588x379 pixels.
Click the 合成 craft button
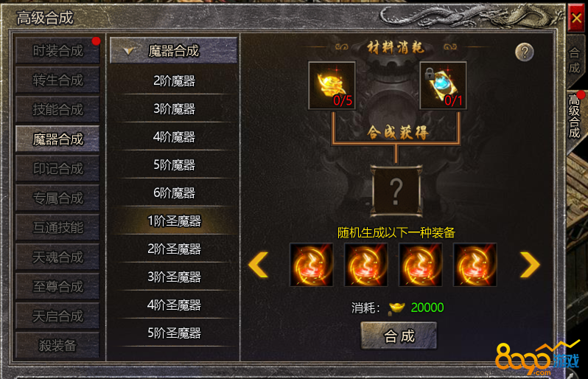[x=399, y=335]
